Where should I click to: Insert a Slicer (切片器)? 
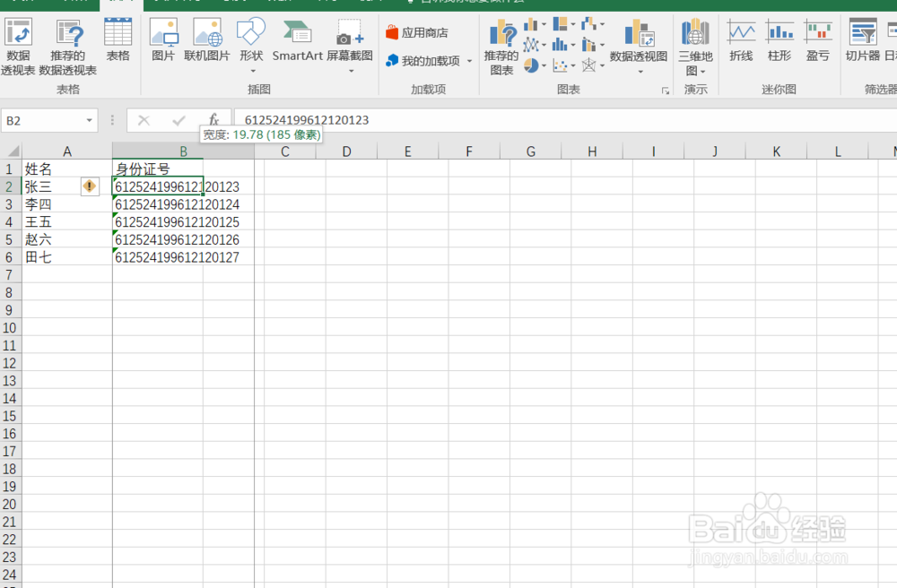coord(863,40)
